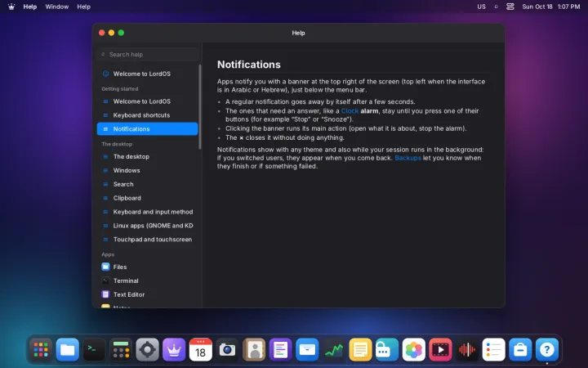
Task: Open the padlock Passwords dock icon
Action: (x=387, y=350)
